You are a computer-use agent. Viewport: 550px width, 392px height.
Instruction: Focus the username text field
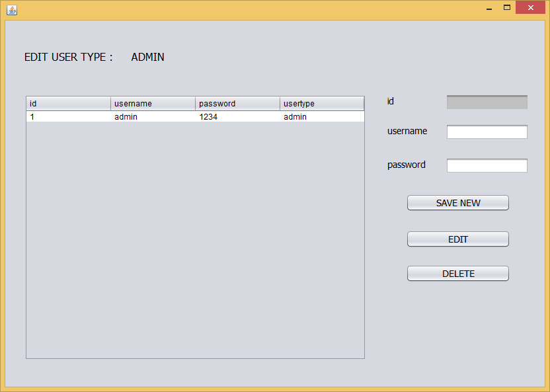487,132
